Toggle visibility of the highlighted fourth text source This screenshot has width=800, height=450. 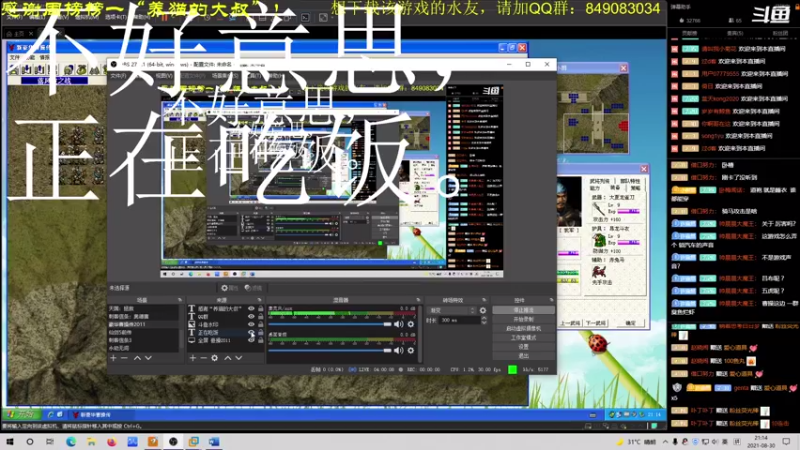point(251,332)
